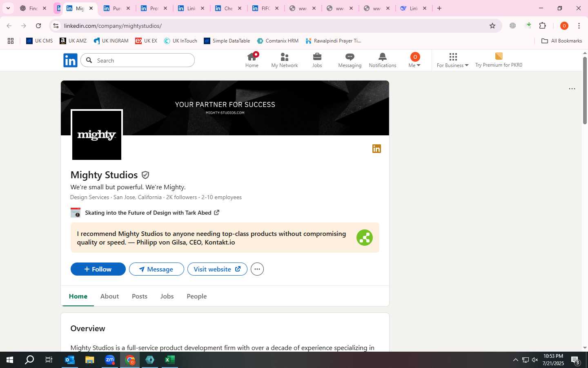Open the LinkedIn logo home link

click(70, 61)
